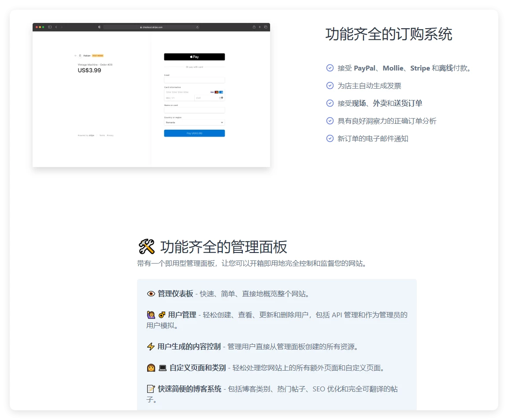Image resolution: width=508 pixels, height=420 pixels.
Task: Click the chevron in the country selector
Action: click(x=222, y=123)
